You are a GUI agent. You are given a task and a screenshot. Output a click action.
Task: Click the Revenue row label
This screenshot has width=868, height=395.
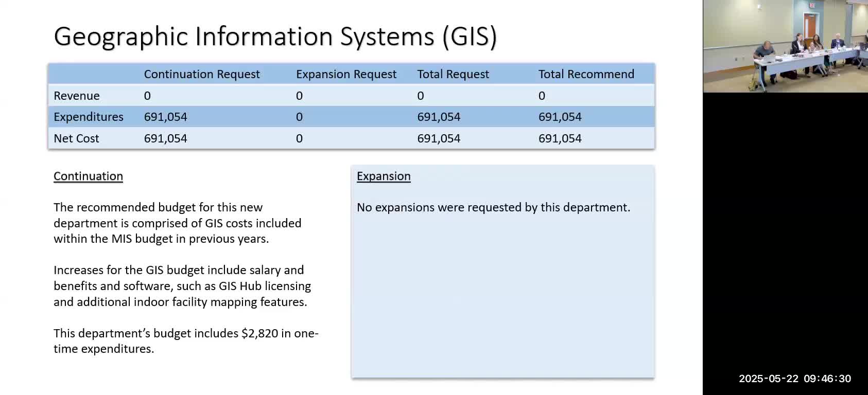pyautogui.click(x=77, y=96)
